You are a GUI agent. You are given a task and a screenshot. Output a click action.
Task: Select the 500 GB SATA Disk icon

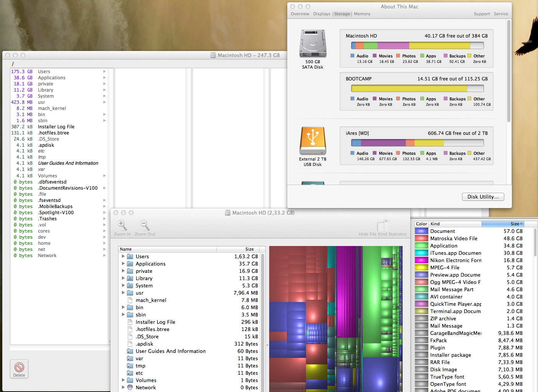313,44
